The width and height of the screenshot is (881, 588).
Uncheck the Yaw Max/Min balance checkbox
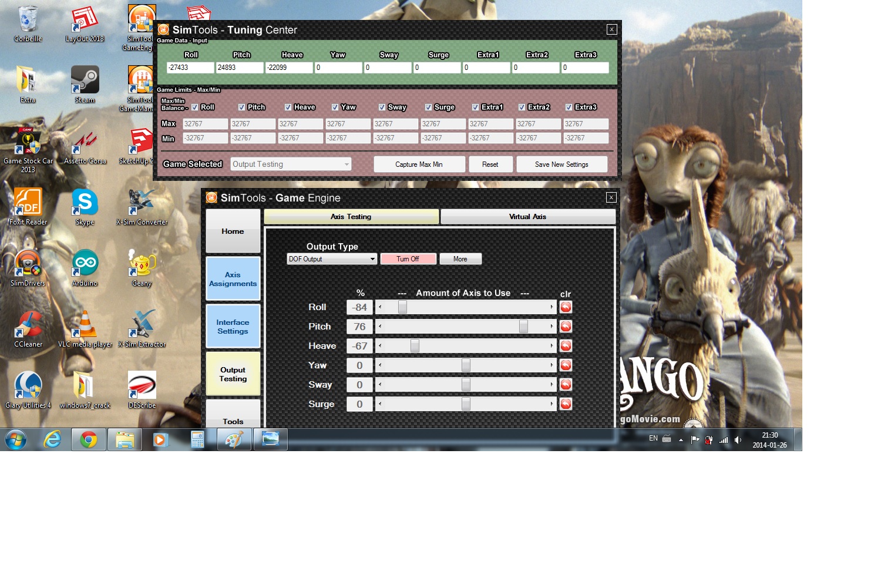pos(335,107)
